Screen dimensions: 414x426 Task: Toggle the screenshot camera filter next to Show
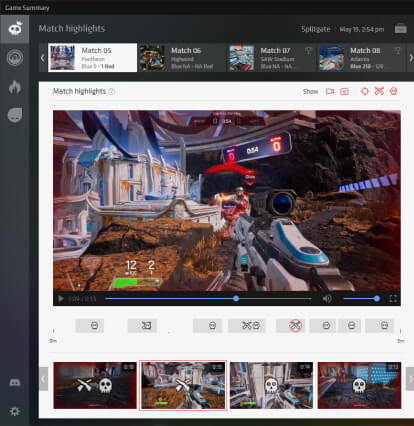pyautogui.click(x=344, y=91)
